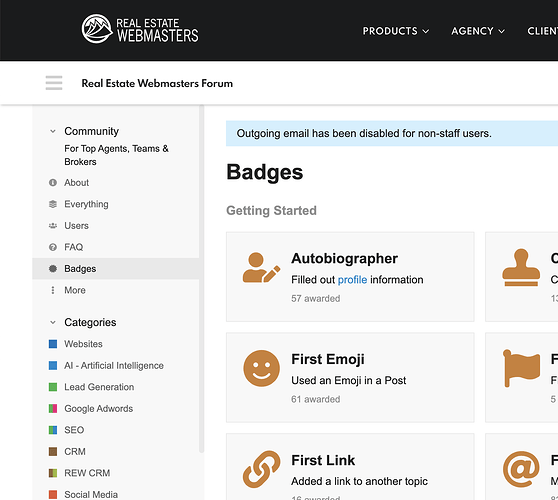Click the Autobiographer badge person icon
The height and width of the screenshot is (500, 558).
pos(261,268)
